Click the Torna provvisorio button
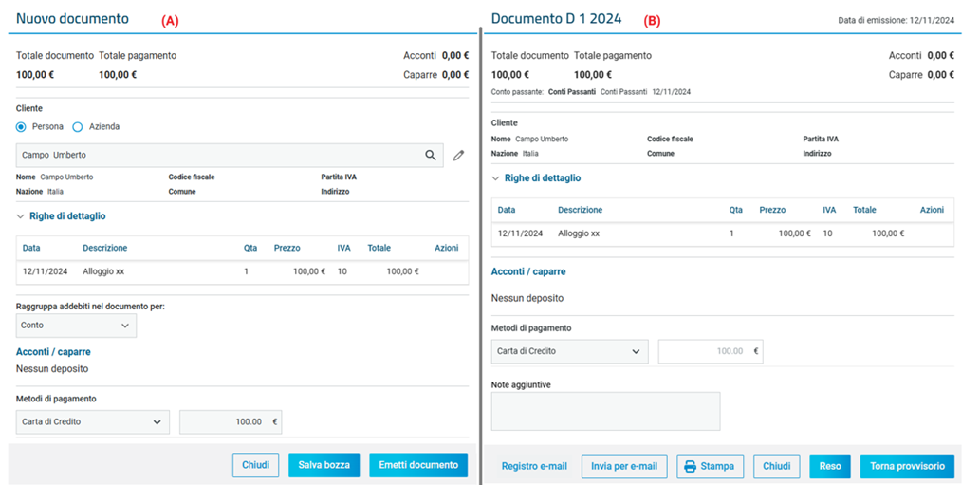 coord(908,466)
